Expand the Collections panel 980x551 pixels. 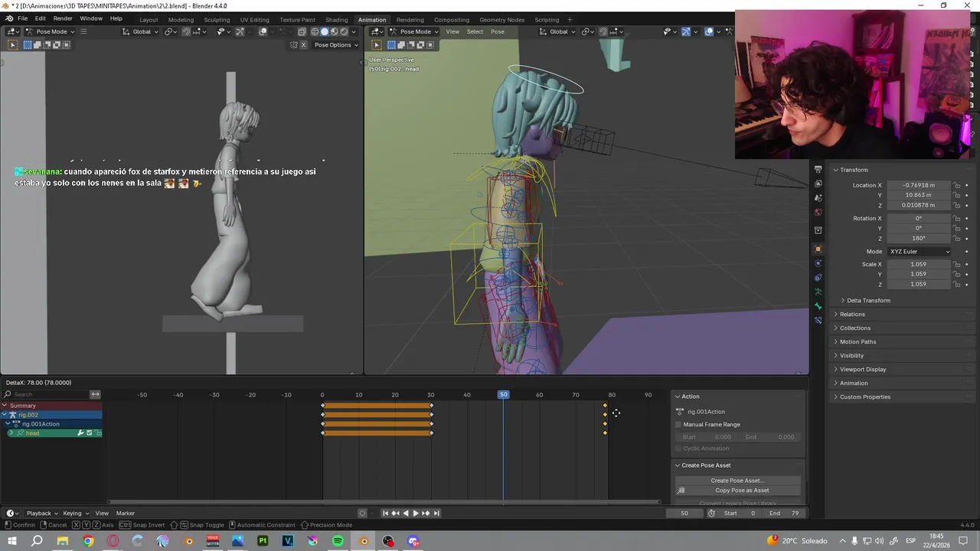coord(855,328)
